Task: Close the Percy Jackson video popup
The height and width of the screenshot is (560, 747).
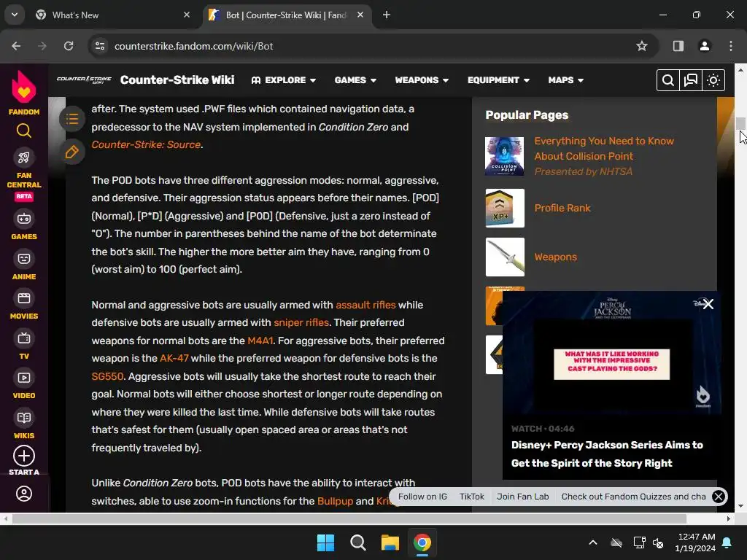Action: 708,304
